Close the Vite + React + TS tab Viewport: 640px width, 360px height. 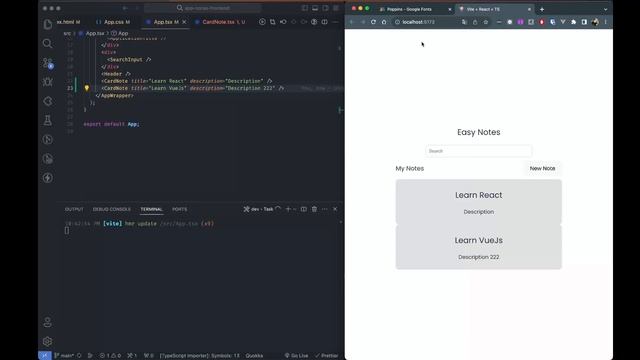tap(529, 9)
